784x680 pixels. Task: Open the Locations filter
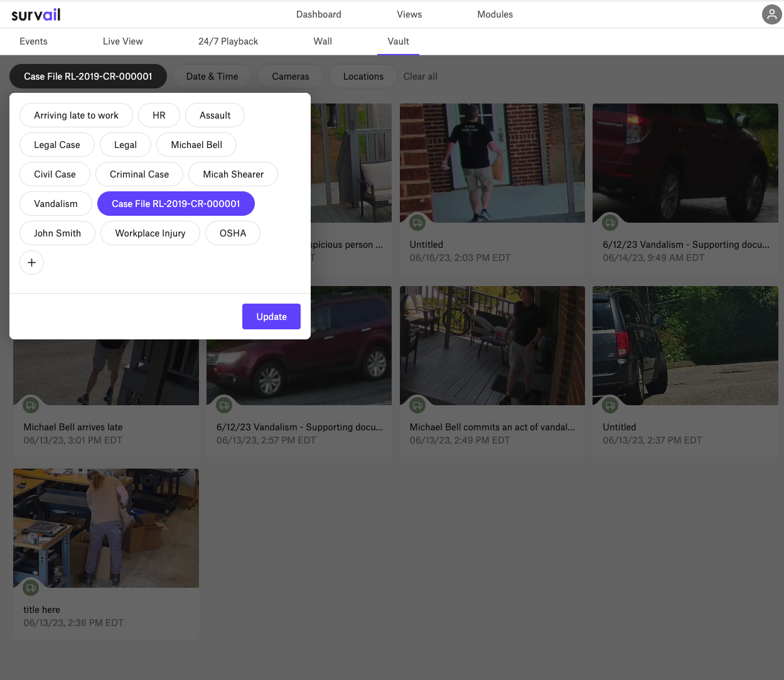tap(363, 77)
